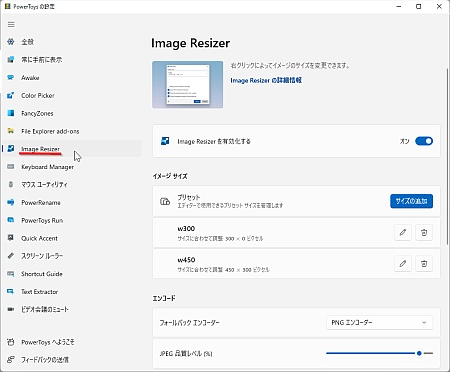
Task: Click the サイズの追加 button
Action: tap(411, 201)
